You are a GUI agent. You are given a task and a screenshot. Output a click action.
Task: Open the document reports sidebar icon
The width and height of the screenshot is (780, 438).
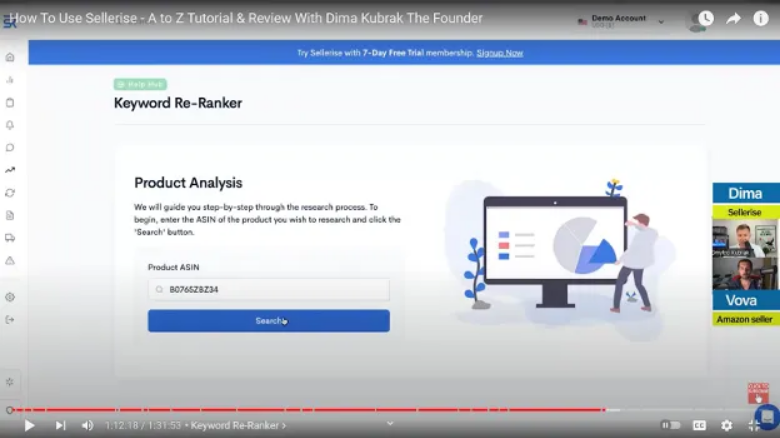pos(10,216)
